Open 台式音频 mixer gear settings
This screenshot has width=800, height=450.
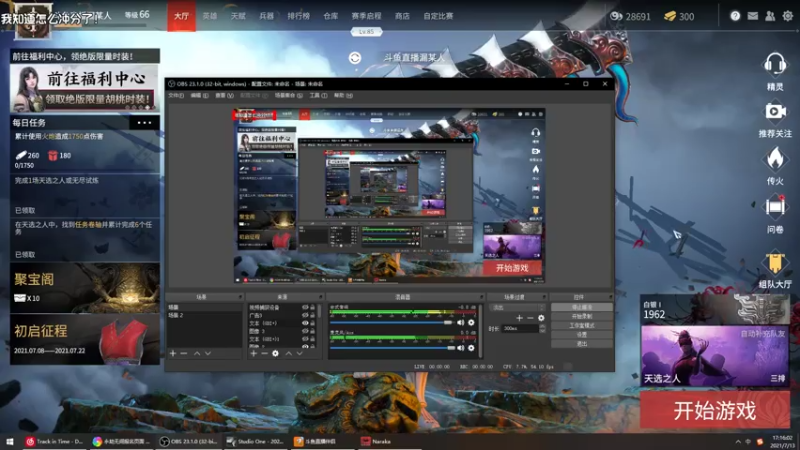click(471, 322)
